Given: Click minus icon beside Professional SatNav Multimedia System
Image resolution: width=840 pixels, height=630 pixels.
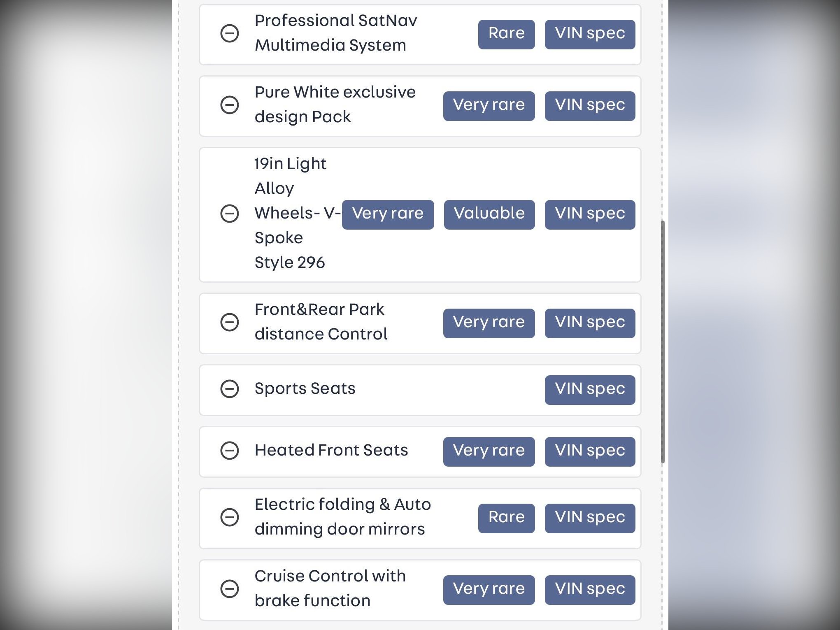Looking at the screenshot, I should click(230, 33).
